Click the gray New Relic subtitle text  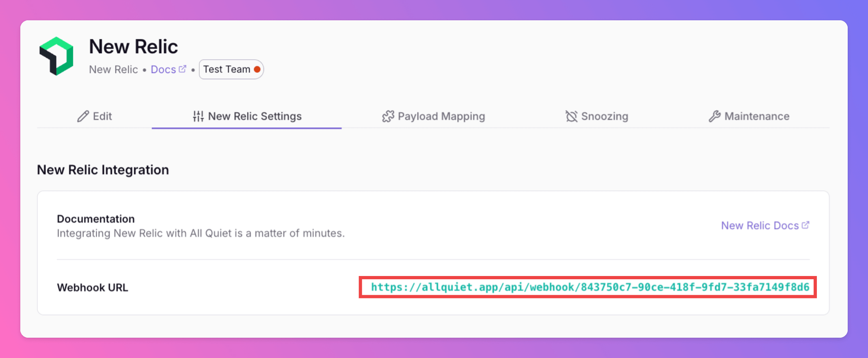pyautogui.click(x=114, y=69)
